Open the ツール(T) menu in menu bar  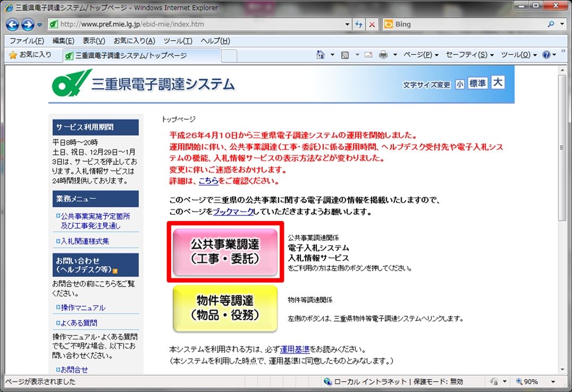click(x=178, y=41)
